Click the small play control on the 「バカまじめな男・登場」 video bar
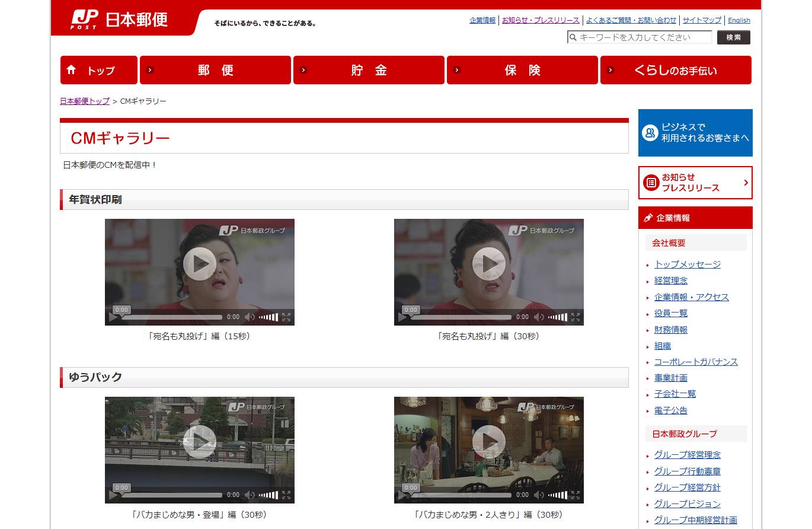Viewport: 812px width, 529px height. [x=113, y=495]
